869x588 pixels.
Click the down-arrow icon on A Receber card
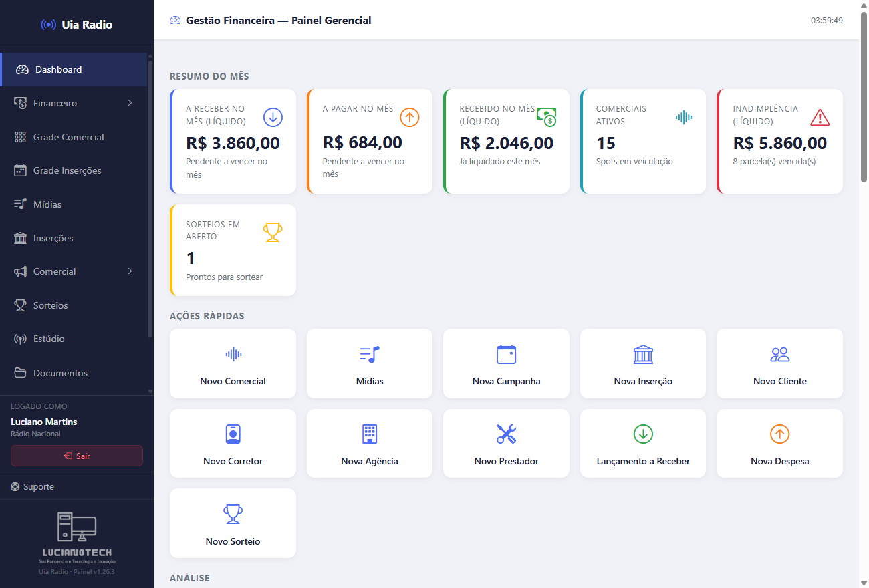coord(273,118)
